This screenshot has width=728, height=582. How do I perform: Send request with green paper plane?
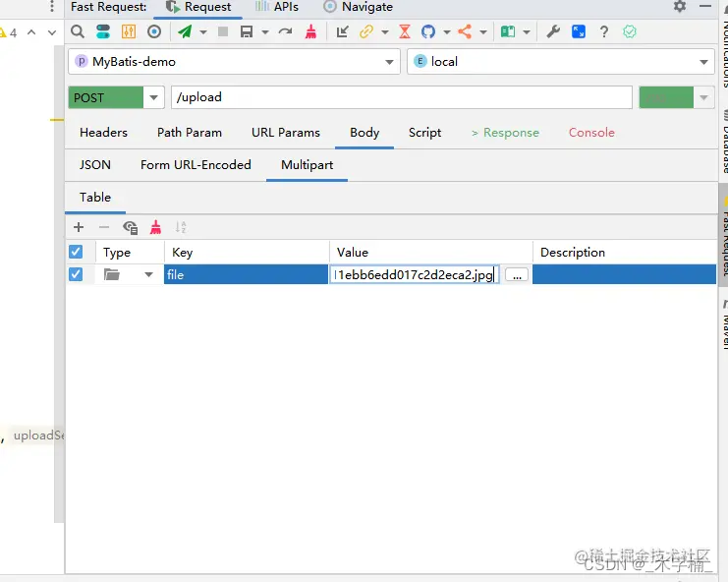(185, 31)
